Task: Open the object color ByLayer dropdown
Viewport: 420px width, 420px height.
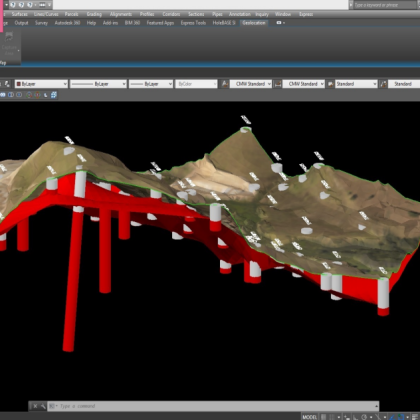Action: pos(41,84)
